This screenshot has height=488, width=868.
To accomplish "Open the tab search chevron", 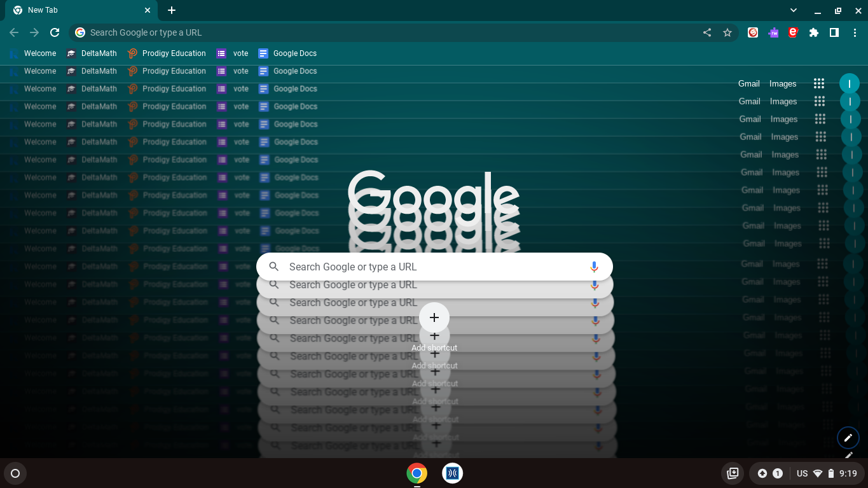I will [794, 10].
